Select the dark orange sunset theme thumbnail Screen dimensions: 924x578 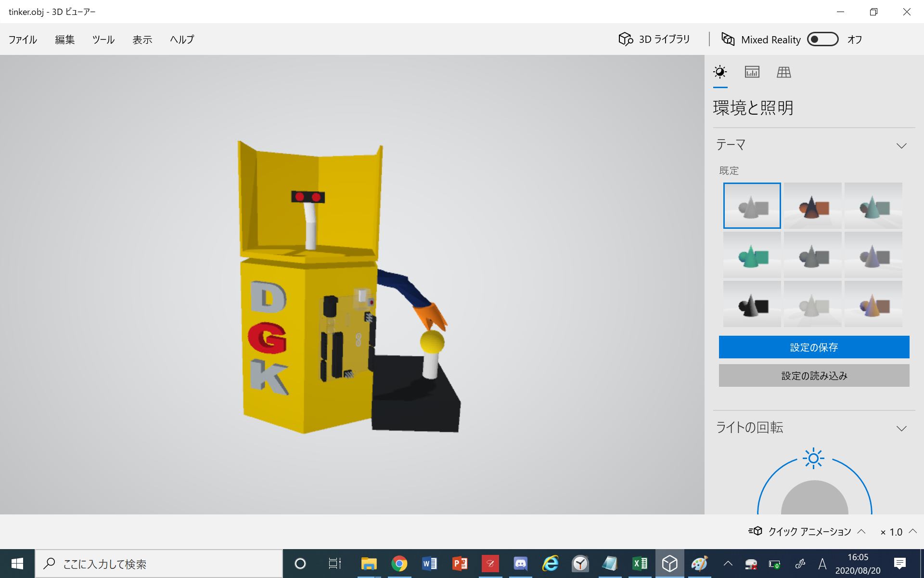(813, 206)
